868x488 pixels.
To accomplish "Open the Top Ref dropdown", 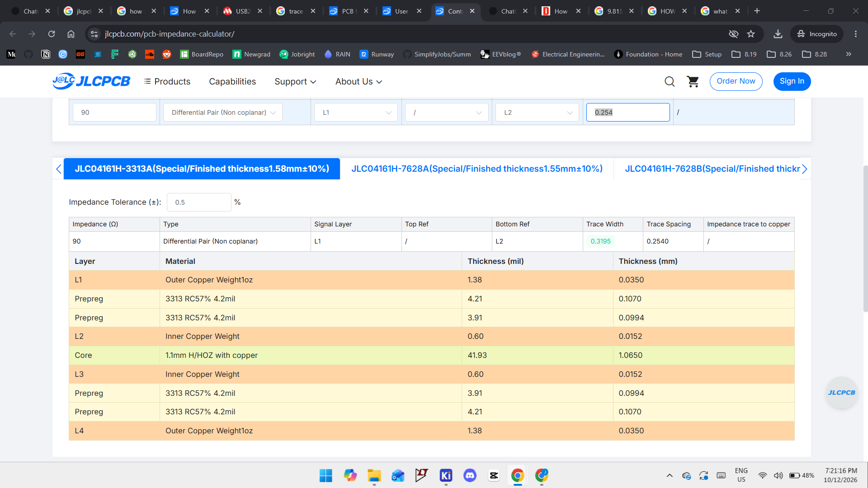I will pos(447,113).
